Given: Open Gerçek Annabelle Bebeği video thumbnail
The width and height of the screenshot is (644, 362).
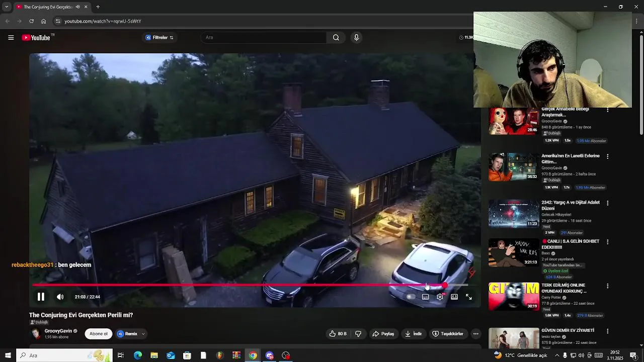Looking at the screenshot, I should (514, 121).
